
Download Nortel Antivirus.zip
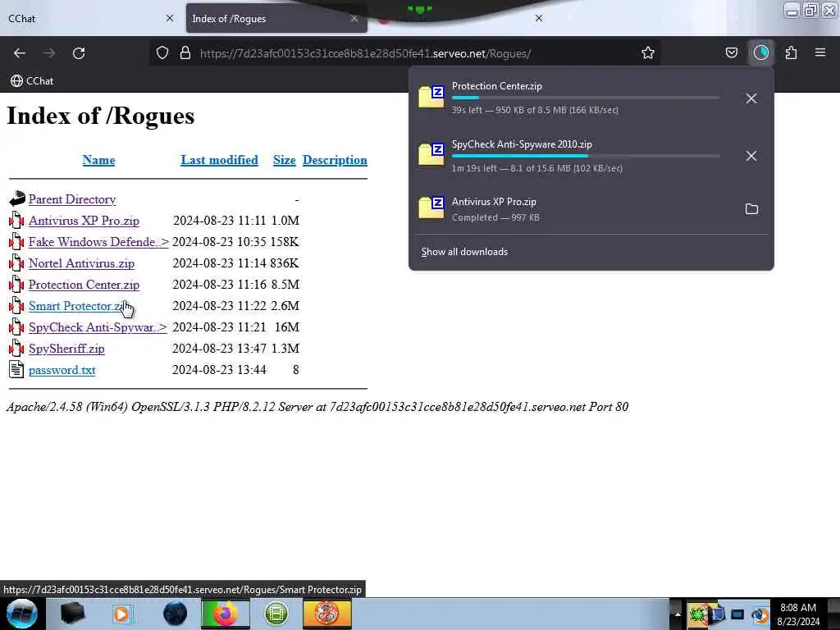[81, 263]
